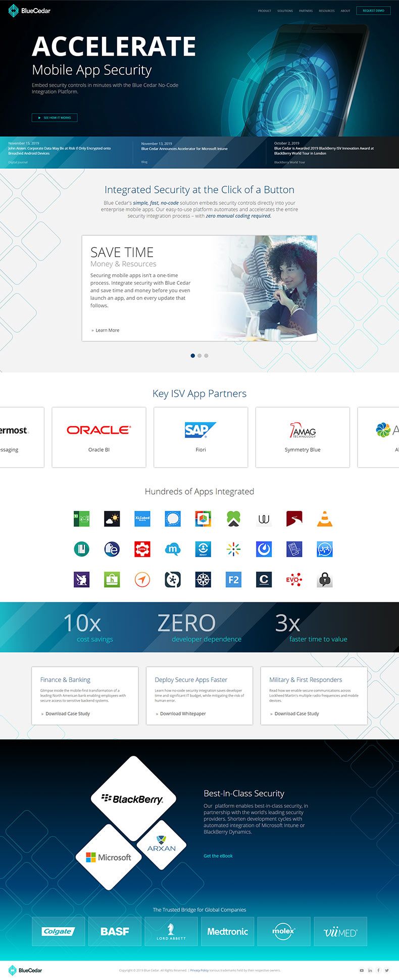Click the padlock app icon

click(324, 580)
